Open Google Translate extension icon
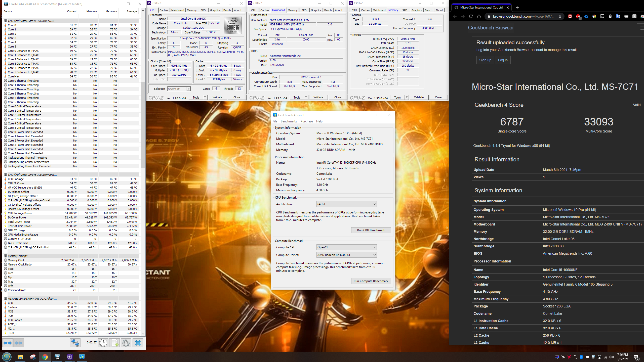Image resolution: width=644 pixels, height=362 pixels. (x=618, y=16)
